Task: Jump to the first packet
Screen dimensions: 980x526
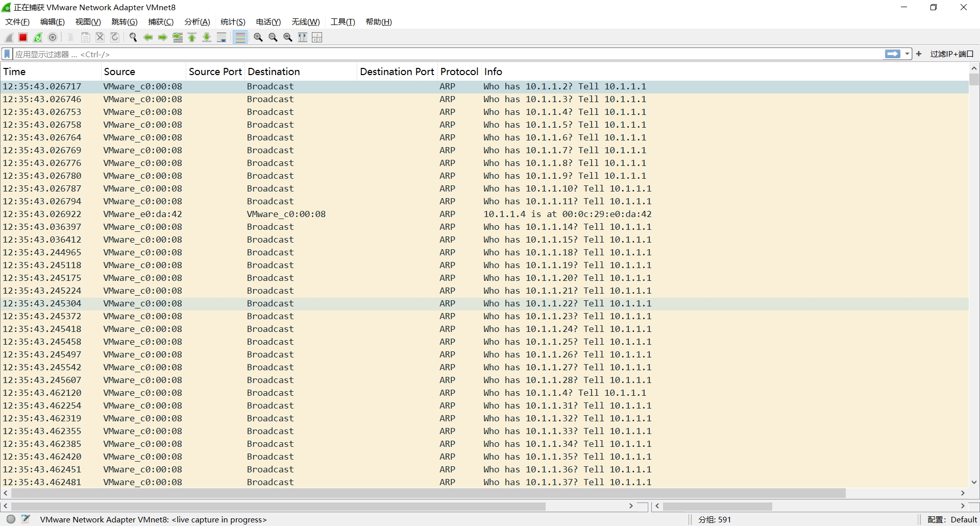Action: [192, 37]
